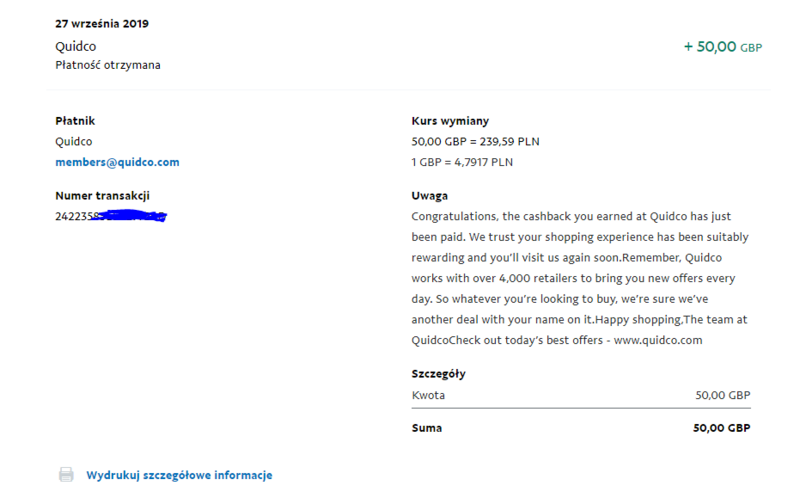Screen dimensions: 800x498
Task: Click the + 50,00 GBP amount
Action: 723,47
